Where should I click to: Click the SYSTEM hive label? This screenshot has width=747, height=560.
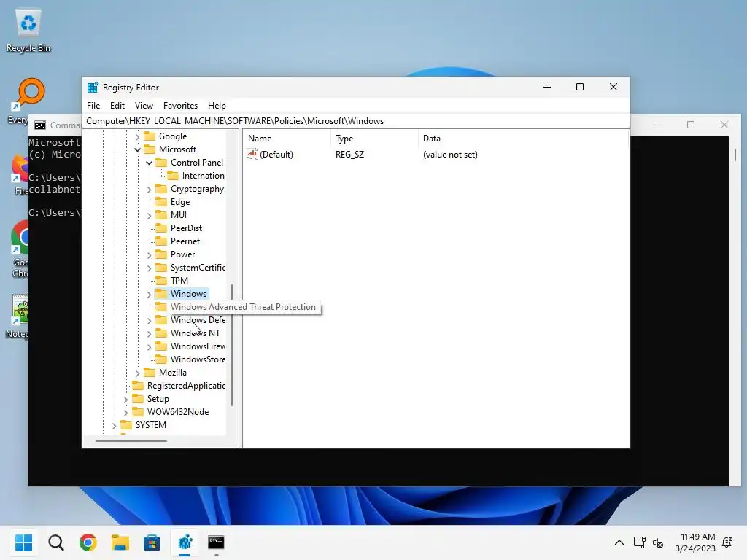(x=150, y=425)
